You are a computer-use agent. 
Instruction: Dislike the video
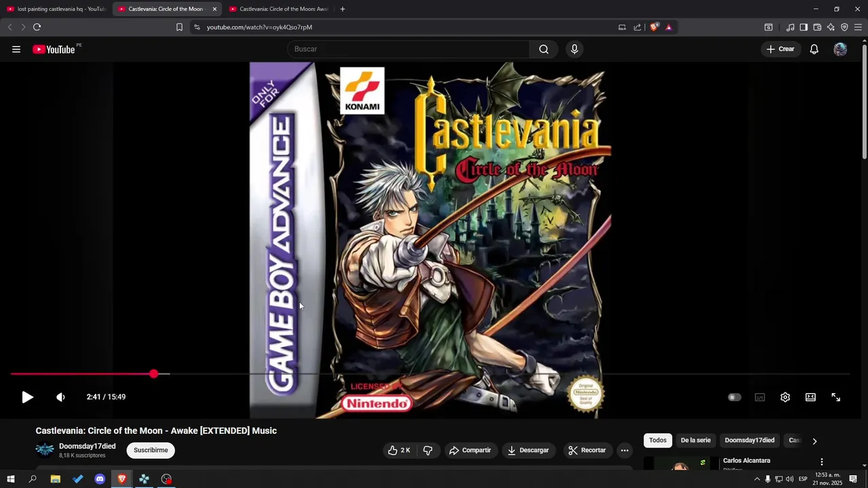tap(428, 450)
